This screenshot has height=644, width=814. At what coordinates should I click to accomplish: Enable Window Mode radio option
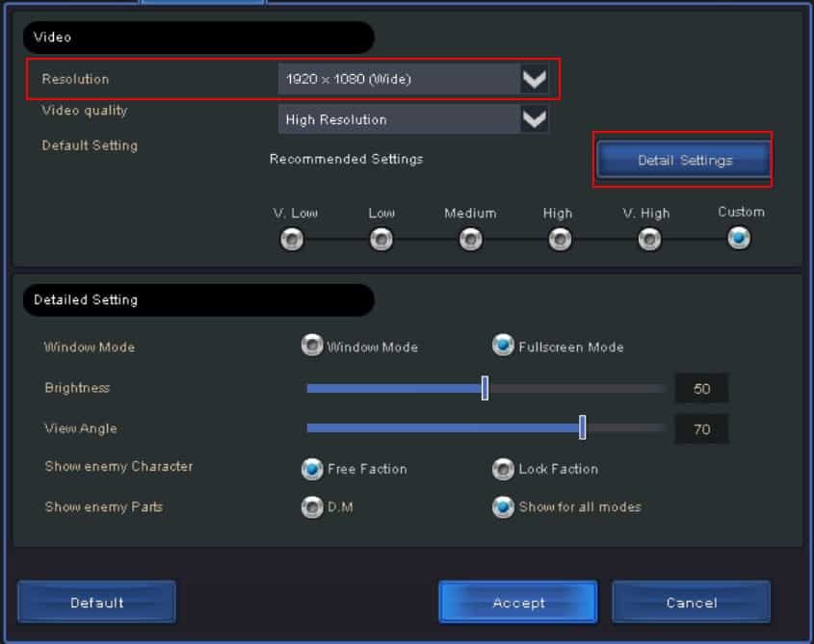coord(312,346)
